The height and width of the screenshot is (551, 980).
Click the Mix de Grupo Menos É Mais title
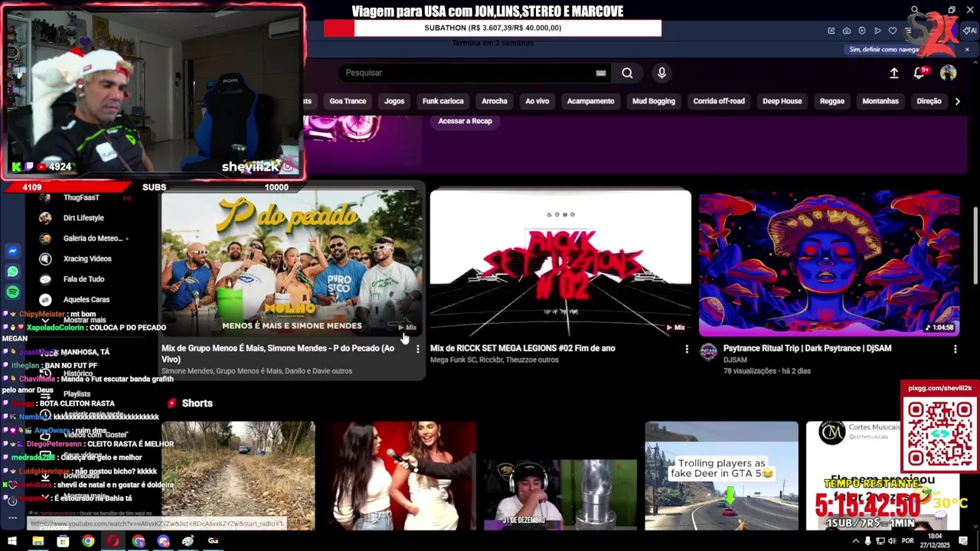(x=278, y=354)
